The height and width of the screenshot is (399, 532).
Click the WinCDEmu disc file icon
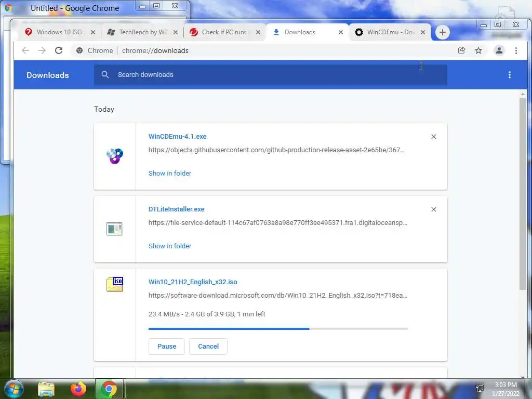click(115, 156)
